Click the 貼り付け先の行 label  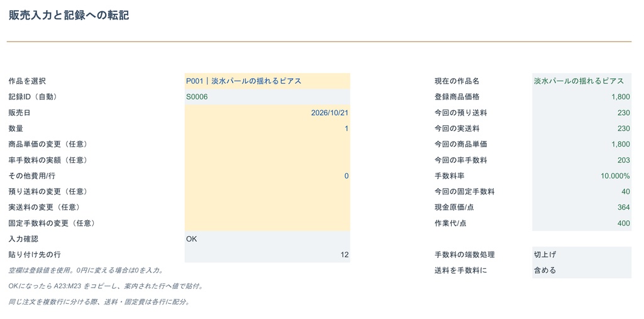35,255
